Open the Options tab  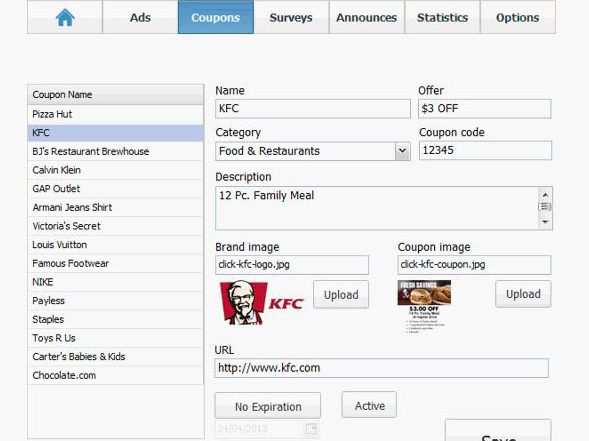click(x=518, y=17)
